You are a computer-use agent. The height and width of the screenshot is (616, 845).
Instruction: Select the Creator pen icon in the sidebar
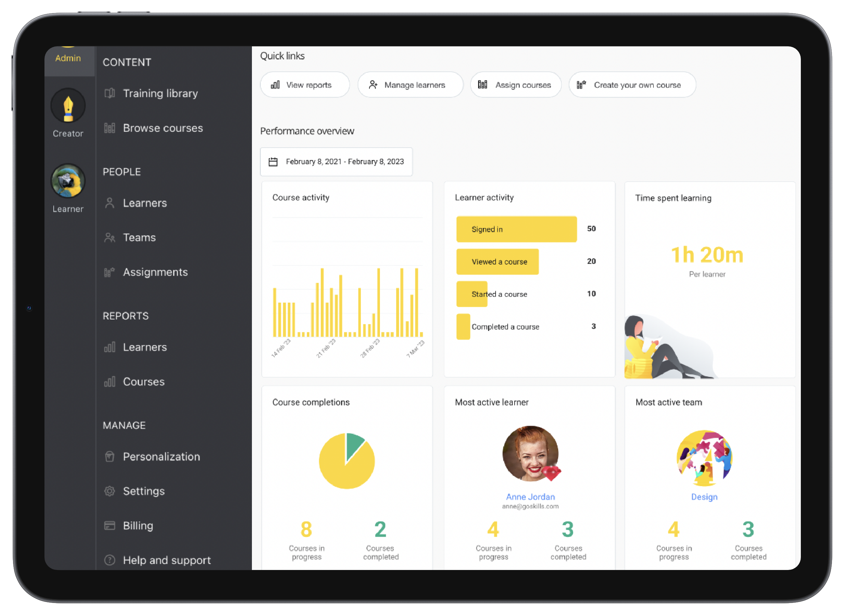coord(68,105)
